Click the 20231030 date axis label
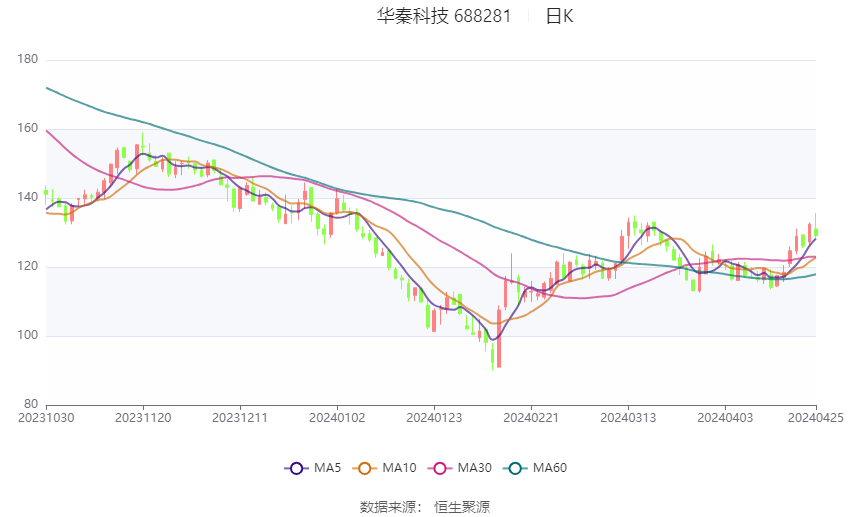This screenshot has height=517, width=850. 46,417
